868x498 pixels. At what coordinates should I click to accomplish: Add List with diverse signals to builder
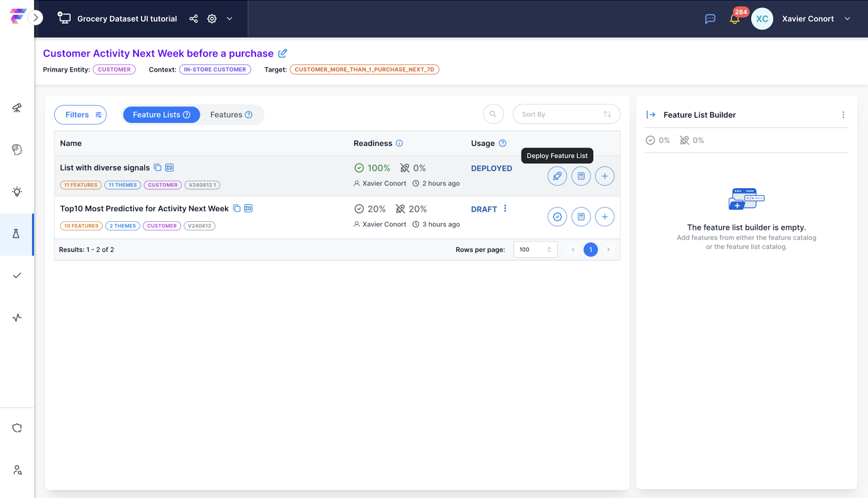tap(605, 176)
